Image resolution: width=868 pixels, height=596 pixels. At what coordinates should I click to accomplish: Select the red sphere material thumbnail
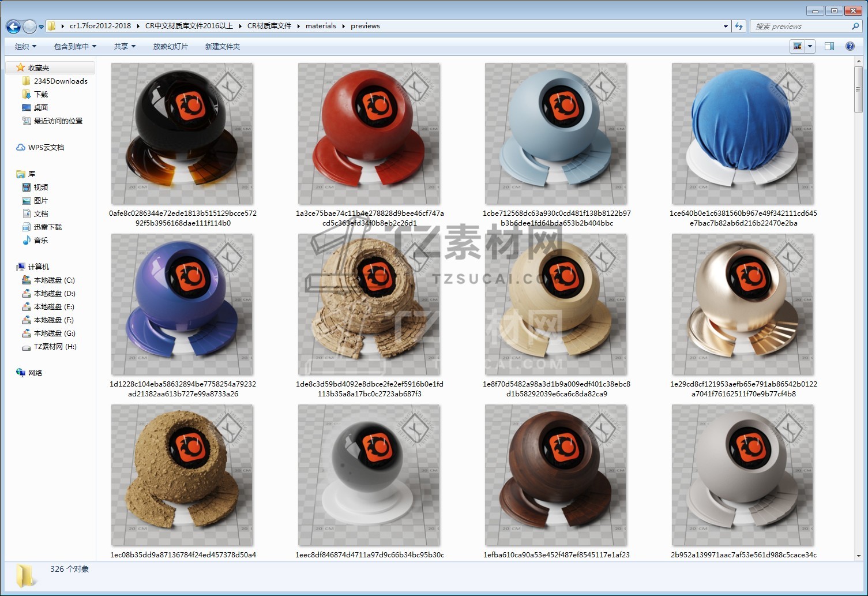pyautogui.click(x=369, y=133)
